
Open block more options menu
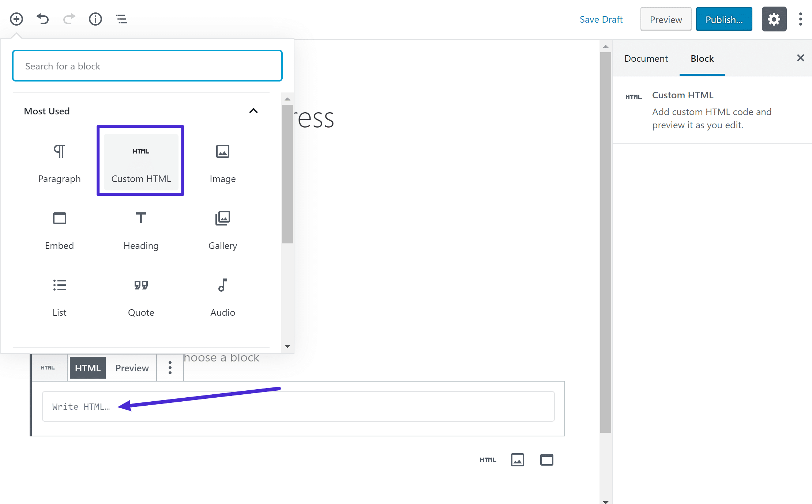point(170,368)
